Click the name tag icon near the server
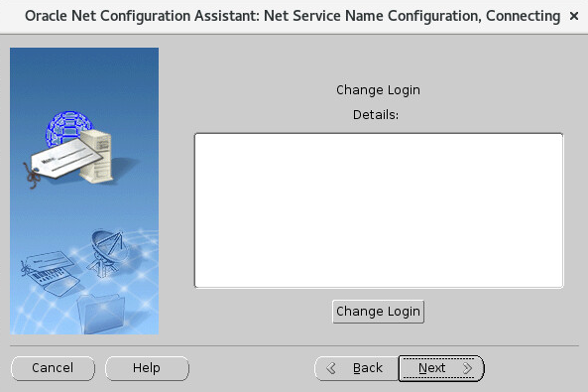Image resolution: width=588 pixels, height=392 pixels. (63, 160)
